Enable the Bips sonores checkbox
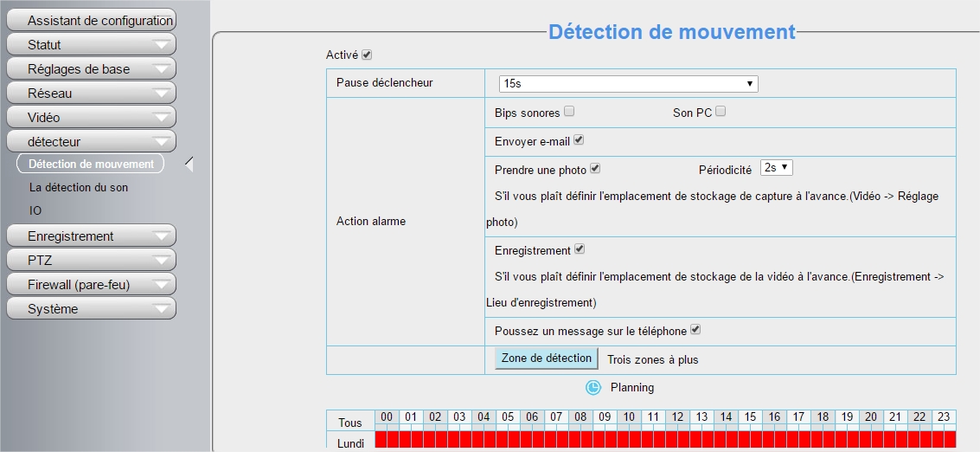980x452 pixels. click(569, 112)
